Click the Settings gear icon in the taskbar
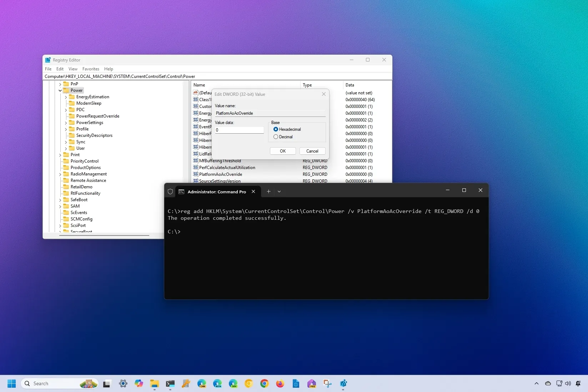588x392 pixels. pyautogui.click(x=123, y=384)
